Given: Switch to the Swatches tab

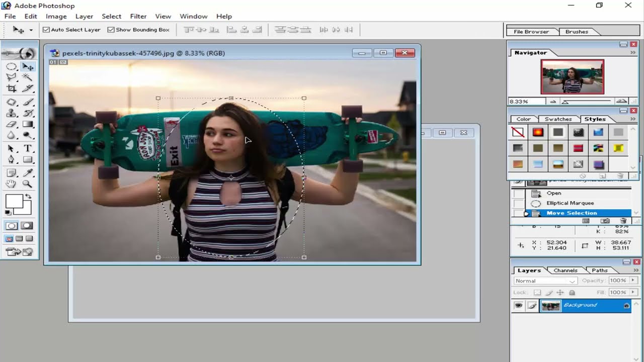Looking at the screenshot, I should 558,119.
